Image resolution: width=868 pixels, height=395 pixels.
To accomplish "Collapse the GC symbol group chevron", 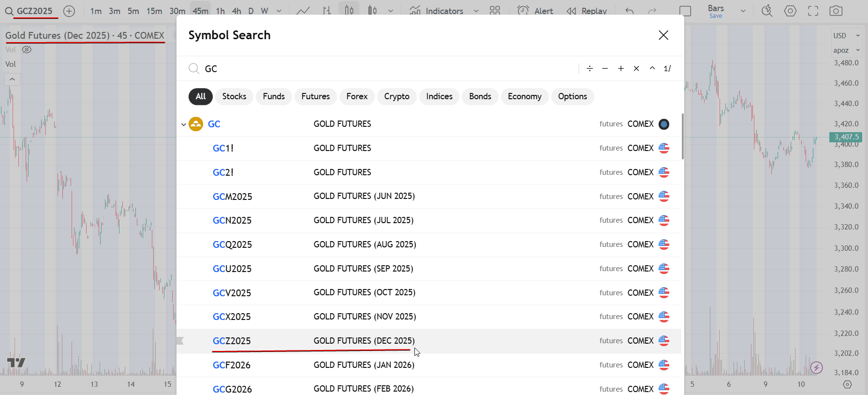I will coord(183,124).
